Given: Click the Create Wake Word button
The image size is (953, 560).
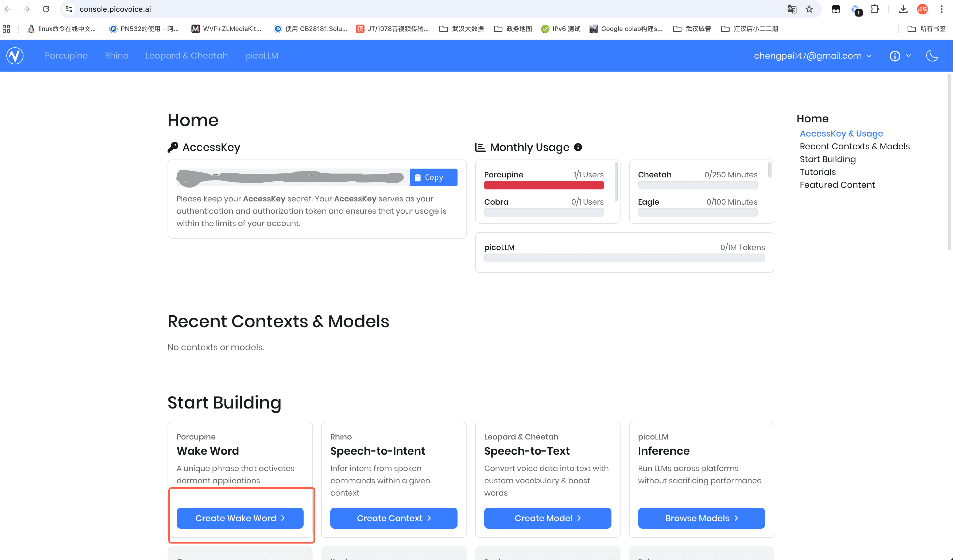Looking at the screenshot, I should point(240,518).
